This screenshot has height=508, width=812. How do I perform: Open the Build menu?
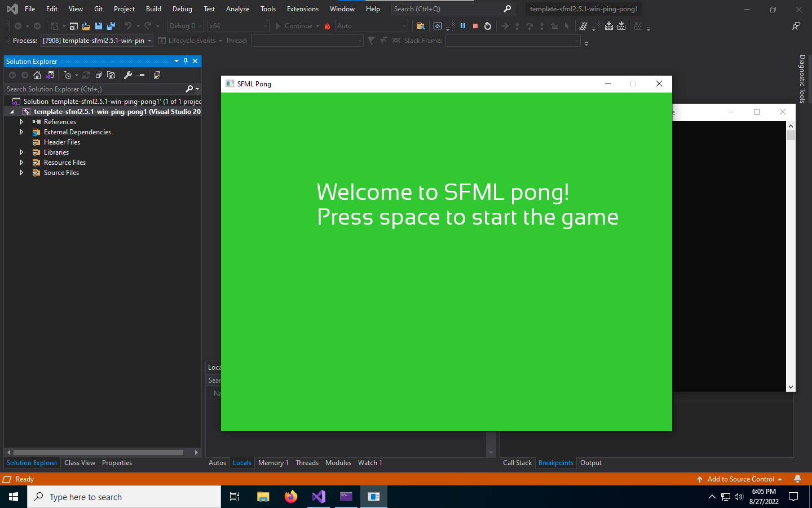tap(153, 9)
